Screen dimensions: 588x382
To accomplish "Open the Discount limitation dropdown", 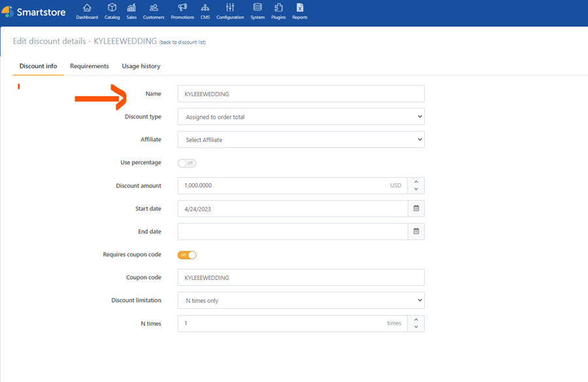I will 301,300.
